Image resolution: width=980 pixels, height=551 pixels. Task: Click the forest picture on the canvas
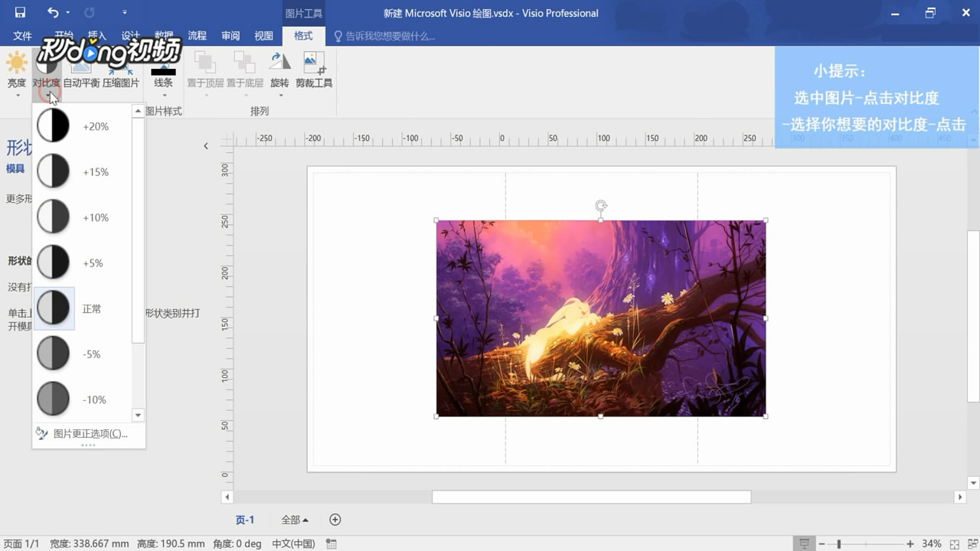point(601,318)
